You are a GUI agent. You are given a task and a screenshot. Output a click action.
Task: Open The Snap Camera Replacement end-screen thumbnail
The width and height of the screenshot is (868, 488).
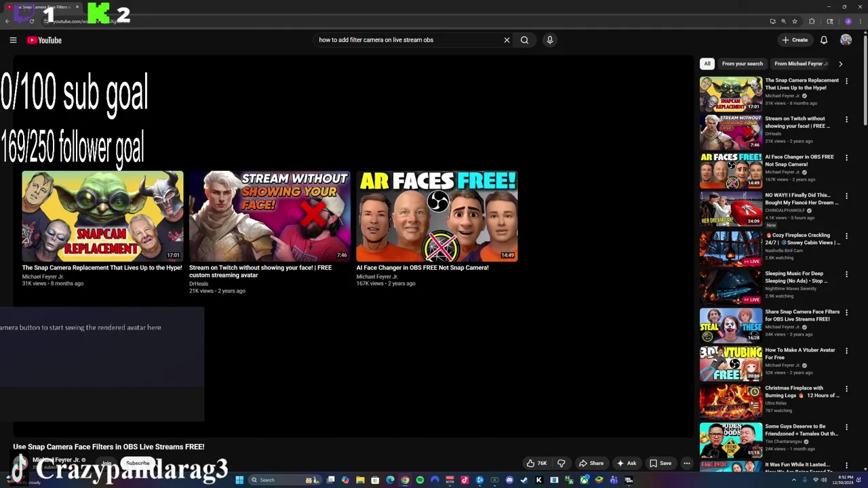click(102, 216)
